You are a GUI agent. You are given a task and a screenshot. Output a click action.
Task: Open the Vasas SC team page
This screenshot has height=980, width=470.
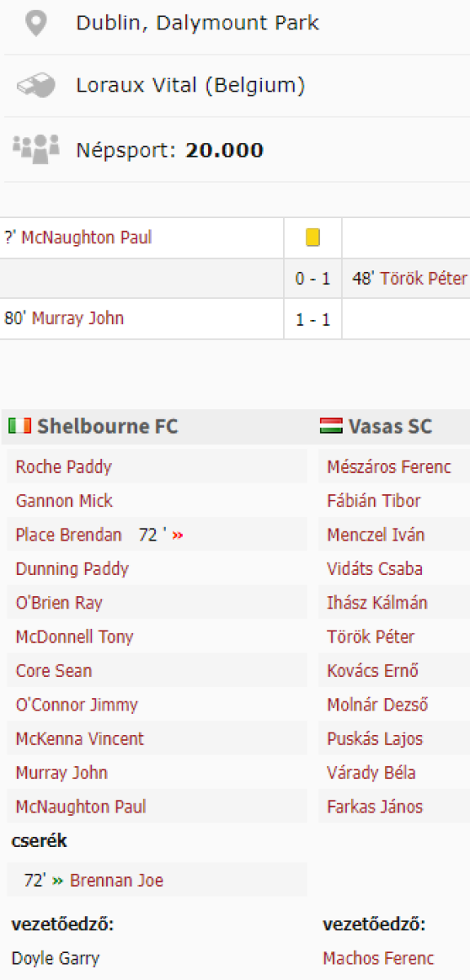(x=390, y=426)
